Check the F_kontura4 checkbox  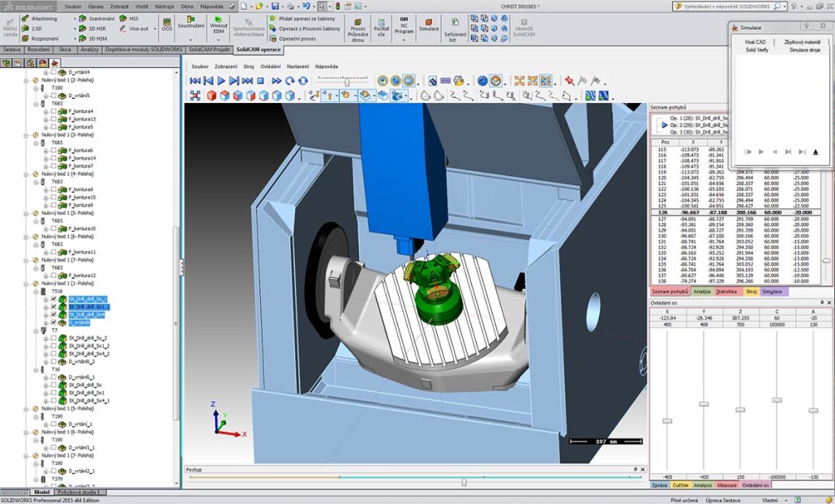[x=54, y=111]
